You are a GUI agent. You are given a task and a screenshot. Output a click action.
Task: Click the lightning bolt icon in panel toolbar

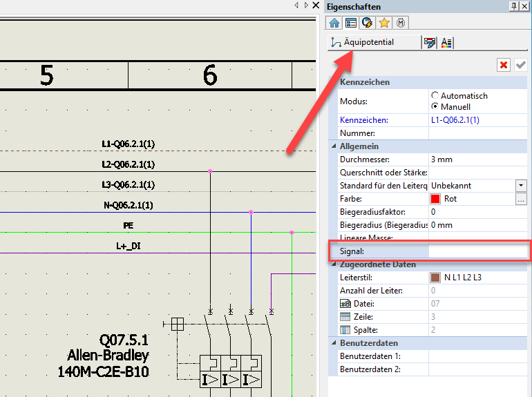[x=368, y=23]
